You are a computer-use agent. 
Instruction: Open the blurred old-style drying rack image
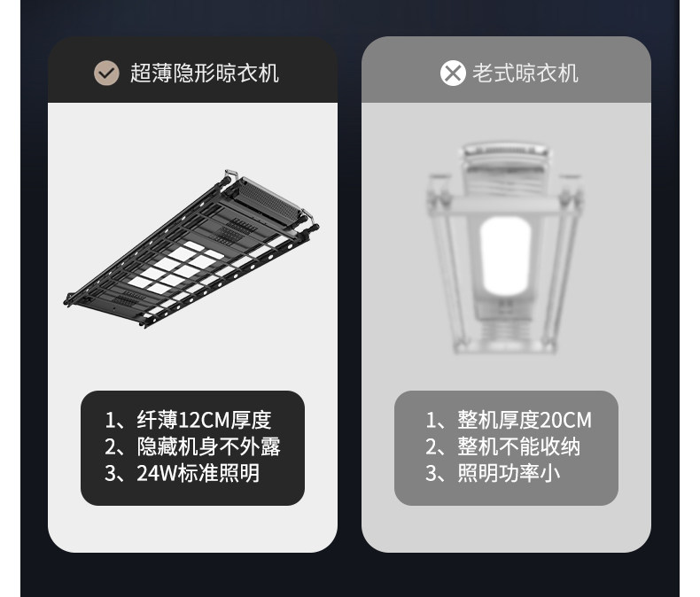505,248
